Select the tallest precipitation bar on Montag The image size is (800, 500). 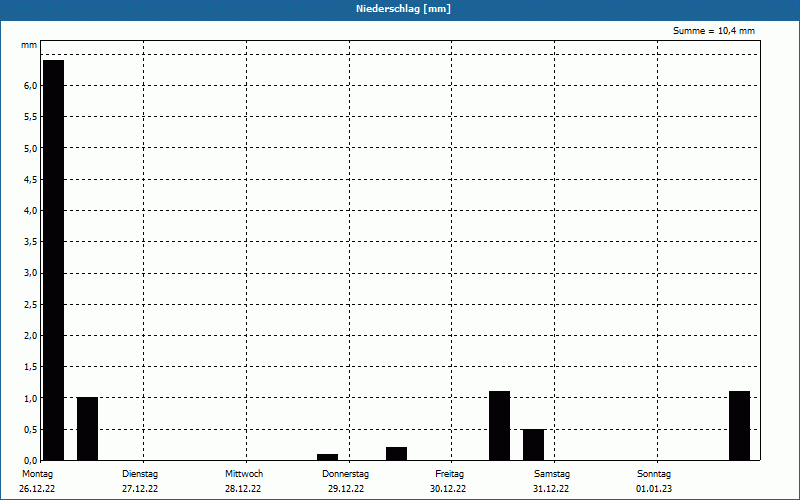(54, 260)
